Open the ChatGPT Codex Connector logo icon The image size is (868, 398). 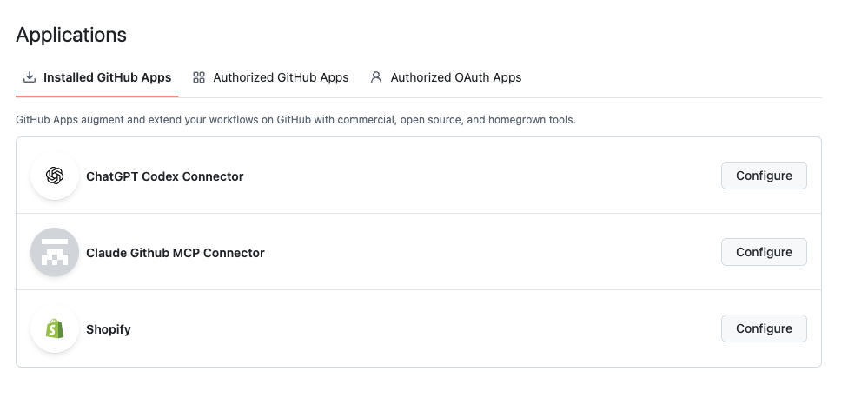(x=55, y=176)
